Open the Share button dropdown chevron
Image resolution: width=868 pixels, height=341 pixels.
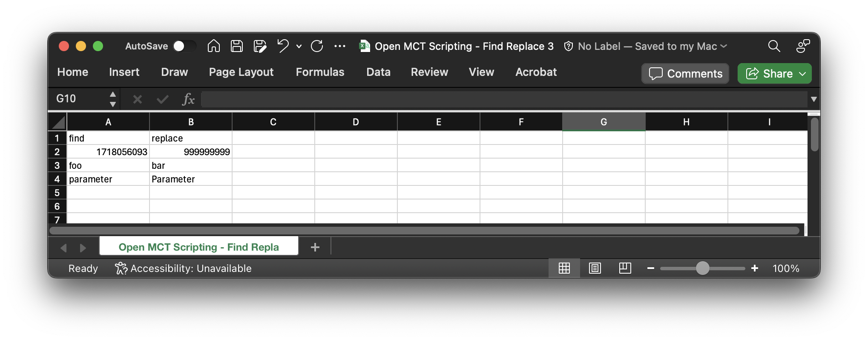(802, 74)
